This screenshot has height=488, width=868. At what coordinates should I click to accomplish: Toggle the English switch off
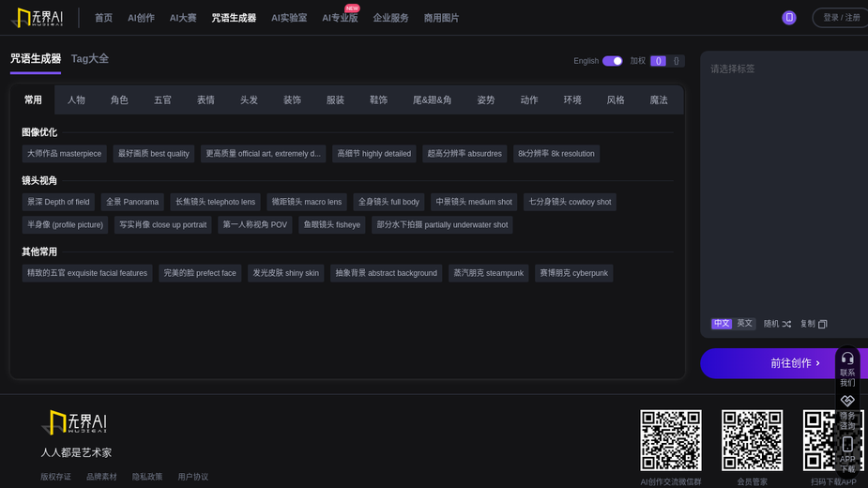[612, 61]
